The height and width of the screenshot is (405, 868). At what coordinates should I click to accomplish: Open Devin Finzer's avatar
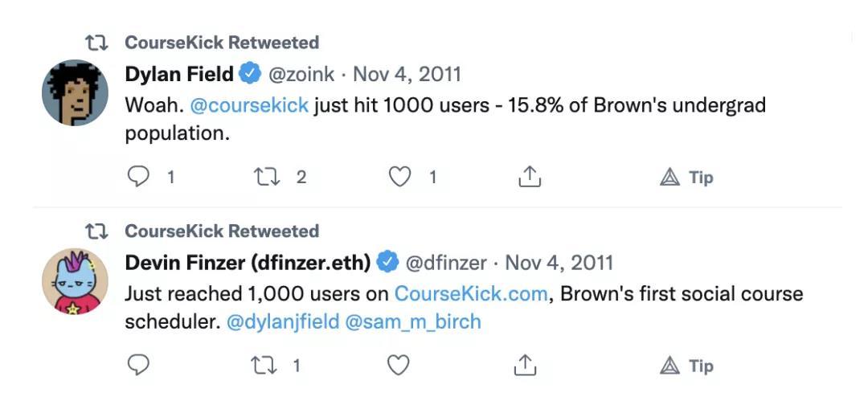tap(75, 282)
